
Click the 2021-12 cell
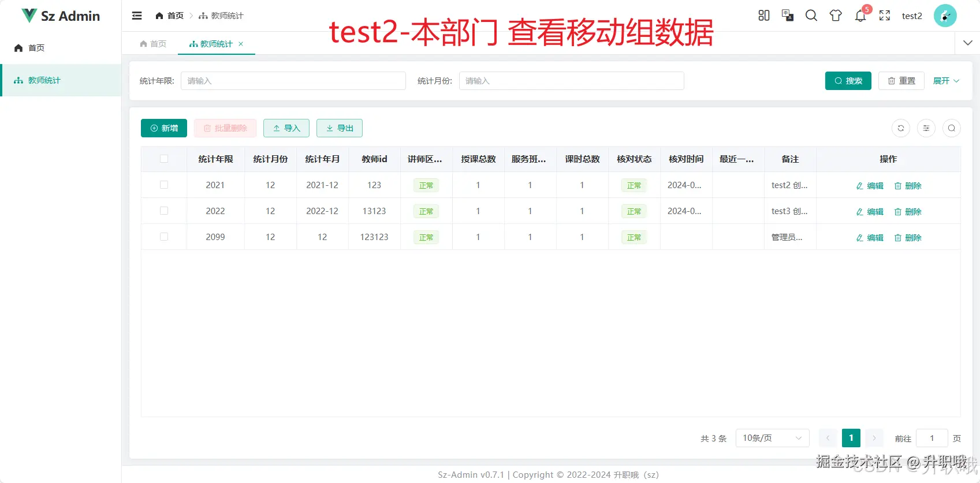[x=322, y=185]
